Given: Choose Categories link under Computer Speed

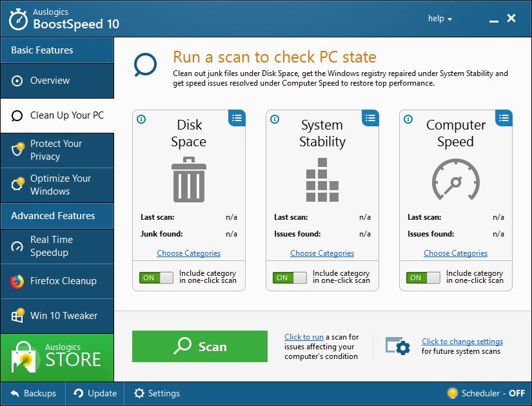Looking at the screenshot, I should tap(456, 253).
